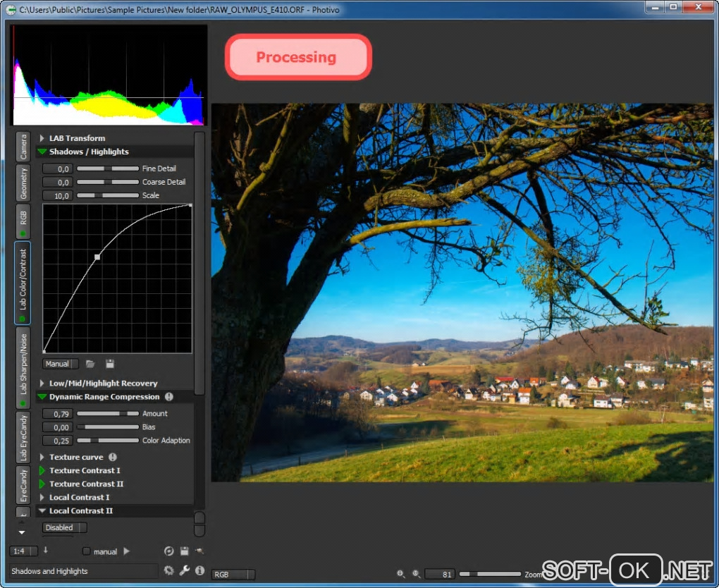
Task: Click the down arrow next to 1:4
Action: point(45,551)
